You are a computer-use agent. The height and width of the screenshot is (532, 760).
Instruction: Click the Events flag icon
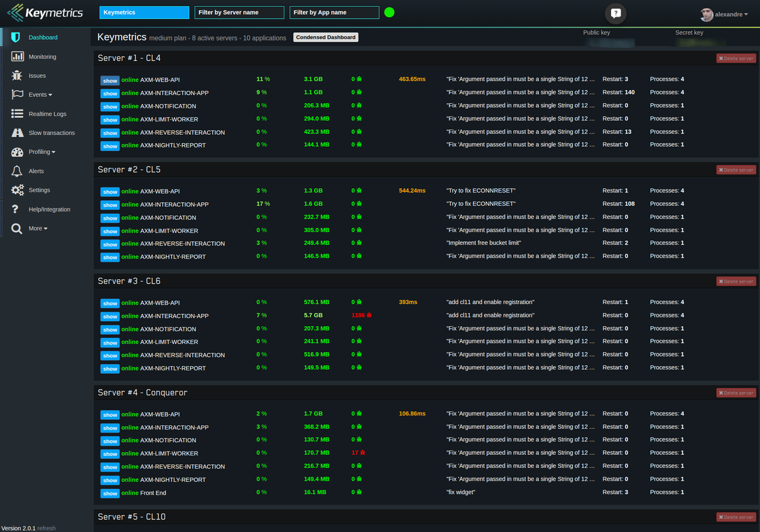pyautogui.click(x=17, y=94)
